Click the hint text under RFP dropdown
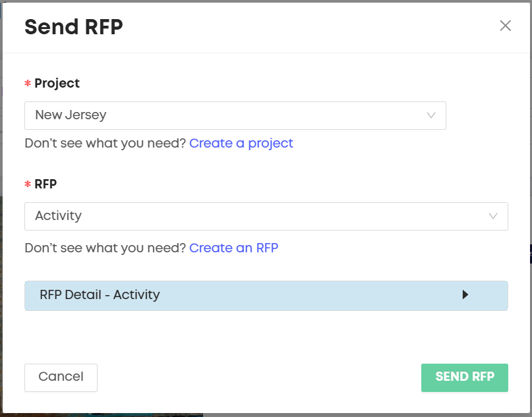This screenshot has height=417, width=532. click(x=105, y=248)
